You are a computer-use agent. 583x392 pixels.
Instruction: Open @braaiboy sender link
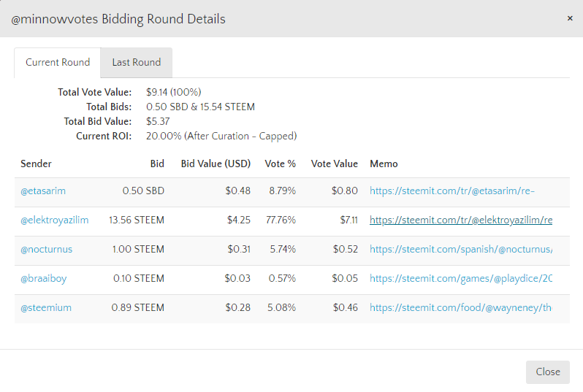coord(44,279)
